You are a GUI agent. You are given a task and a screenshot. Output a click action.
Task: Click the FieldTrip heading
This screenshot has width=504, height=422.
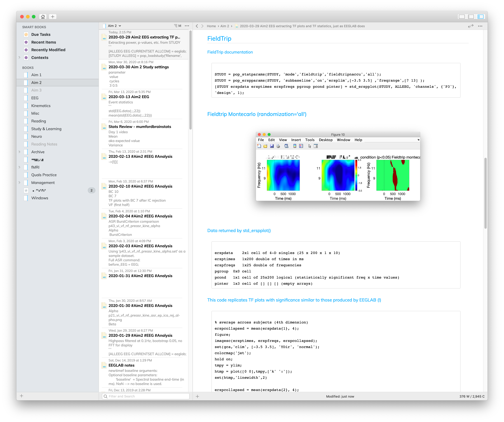pyautogui.click(x=219, y=38)
